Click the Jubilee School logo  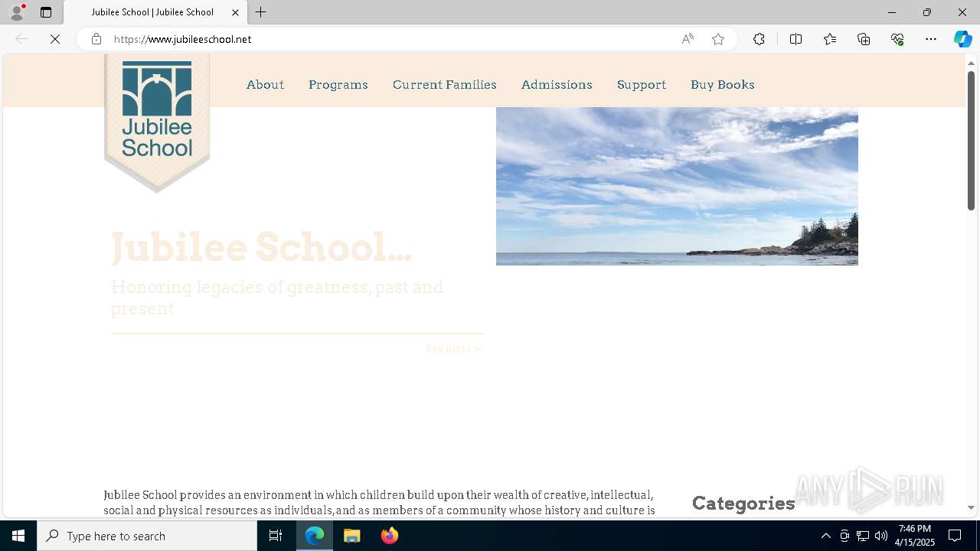pos(157,122)
